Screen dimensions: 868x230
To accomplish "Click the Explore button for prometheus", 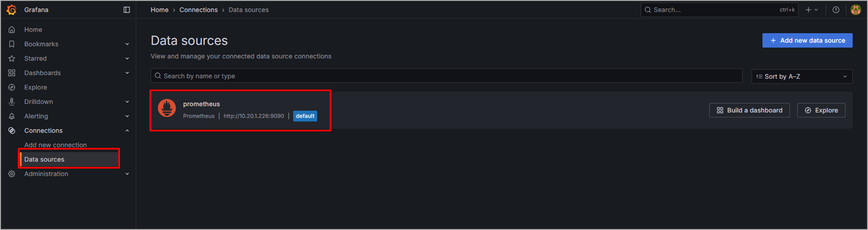I will pyautogui.click(x=821, y=110).
